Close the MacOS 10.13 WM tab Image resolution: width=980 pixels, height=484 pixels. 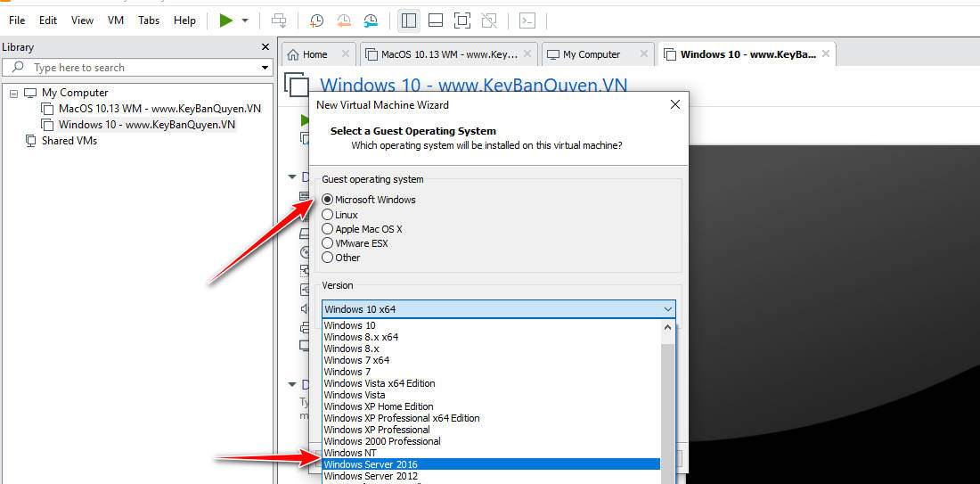point(527,54)
